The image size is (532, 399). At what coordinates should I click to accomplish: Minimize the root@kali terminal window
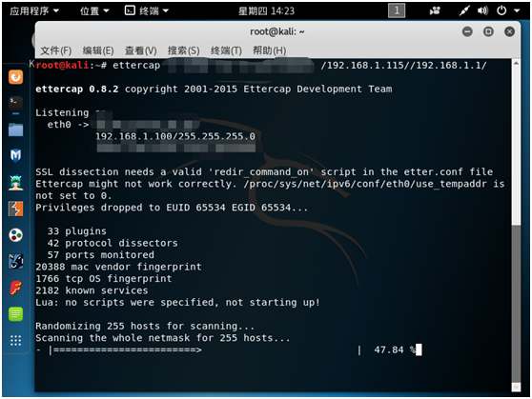[467, 31]
